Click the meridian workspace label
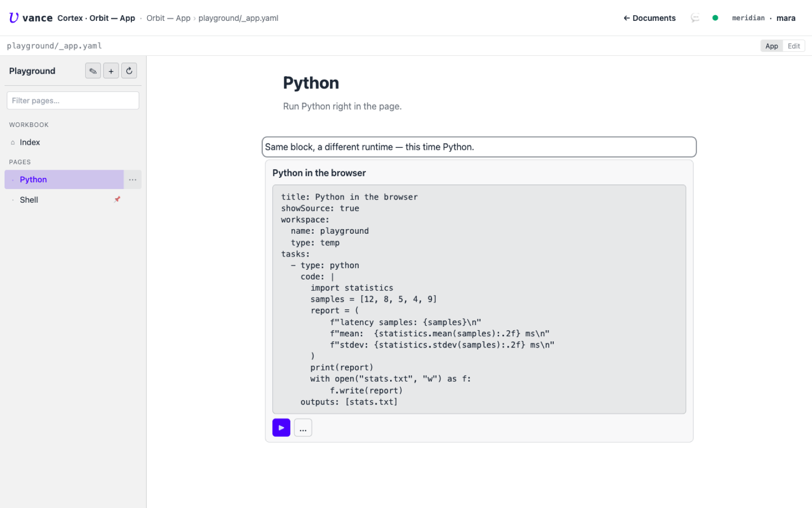 [748, 18]
